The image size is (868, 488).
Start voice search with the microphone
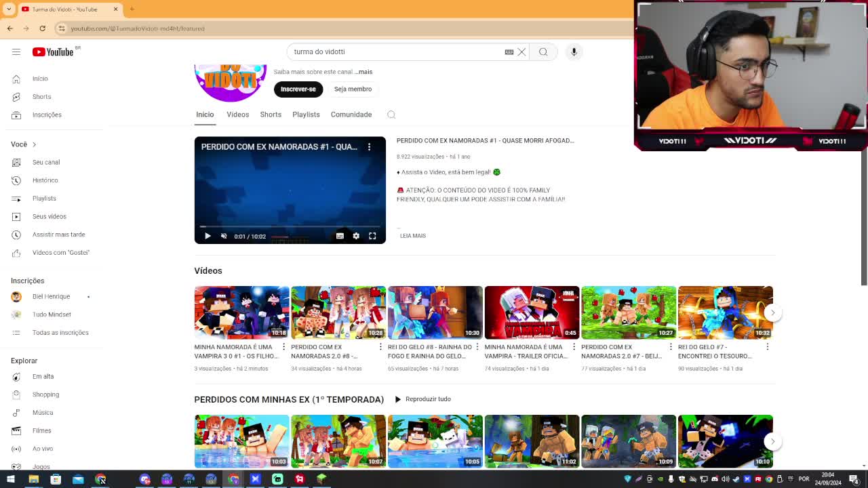tap(574, 52)
